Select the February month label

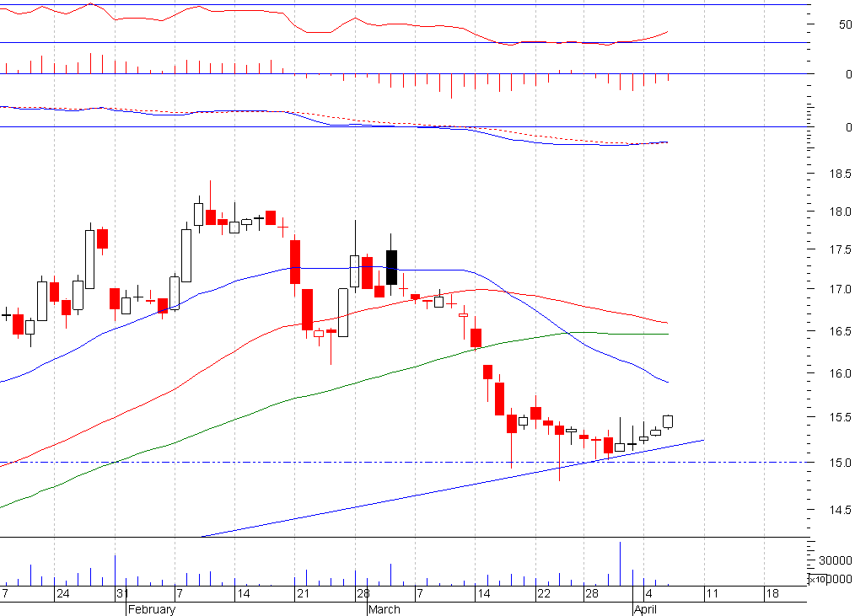coord(152,609)
